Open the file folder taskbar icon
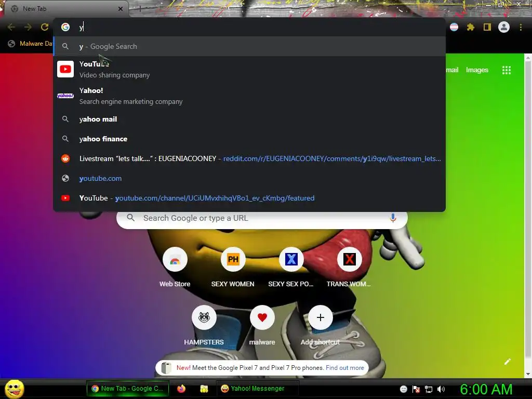Screen dimensions: 532x399 coord(204,389)
